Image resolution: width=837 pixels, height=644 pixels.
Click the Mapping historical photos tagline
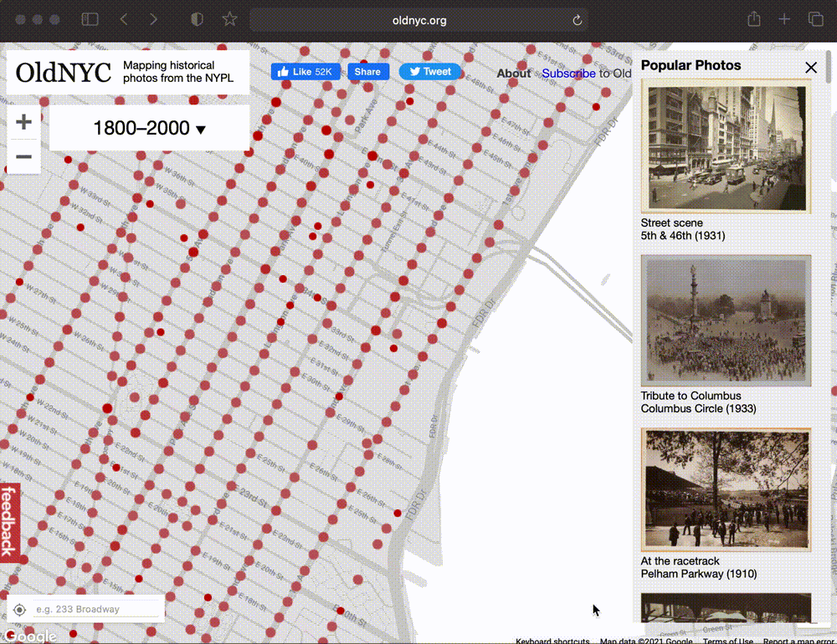178,71
